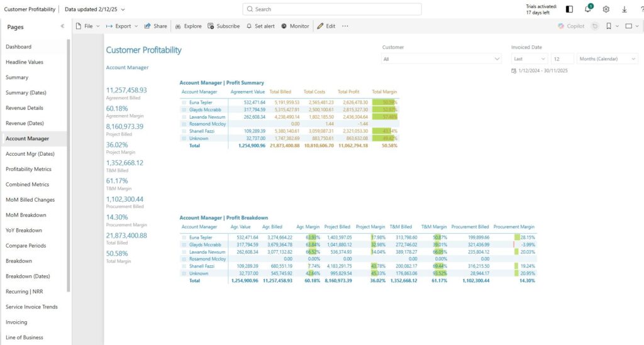This screenshot has height=345, width=644.
Task: Open the notifications bell
Action: [588, 9]
